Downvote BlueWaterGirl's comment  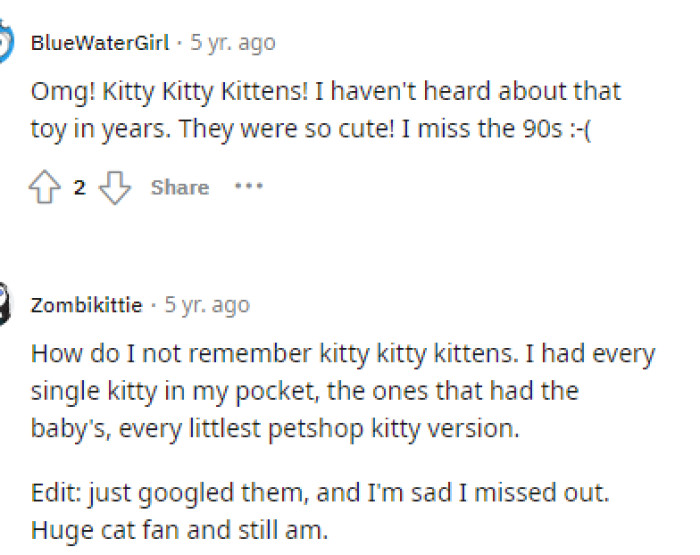pos(116,188)
